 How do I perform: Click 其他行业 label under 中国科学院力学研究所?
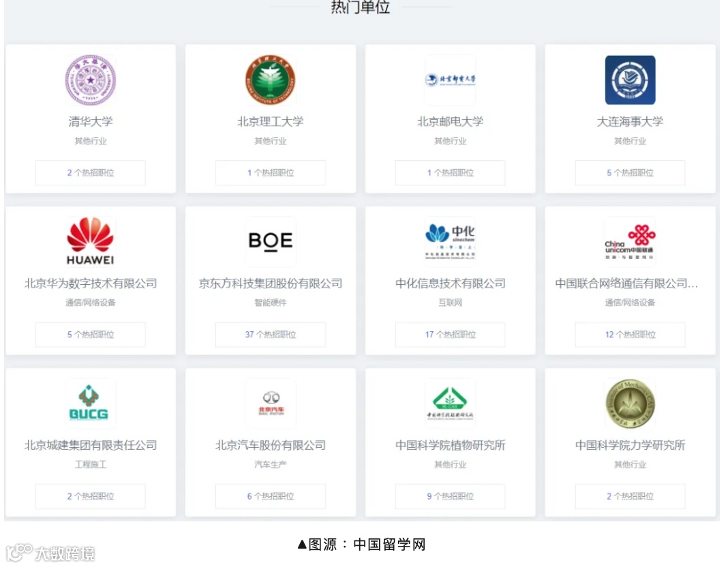(630, 465)
